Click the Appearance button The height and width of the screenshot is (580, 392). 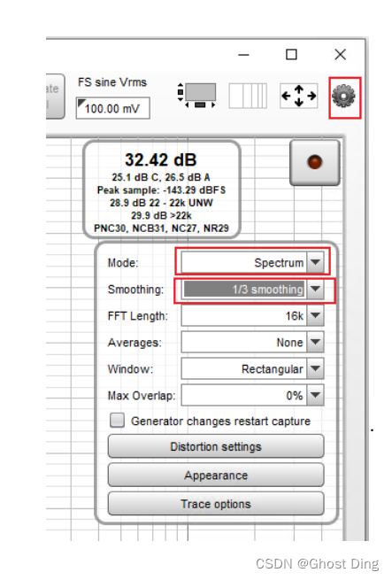coord(216,475)
